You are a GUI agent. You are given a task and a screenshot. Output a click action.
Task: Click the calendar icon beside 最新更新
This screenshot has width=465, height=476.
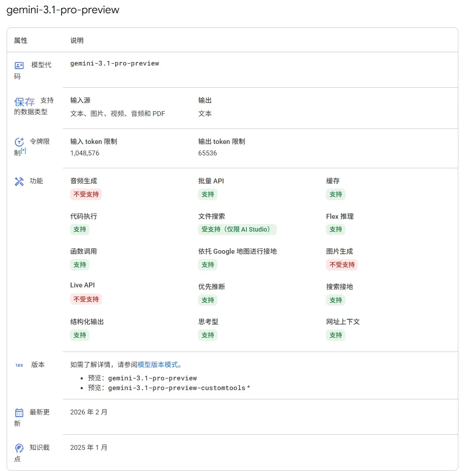[19, 412]
